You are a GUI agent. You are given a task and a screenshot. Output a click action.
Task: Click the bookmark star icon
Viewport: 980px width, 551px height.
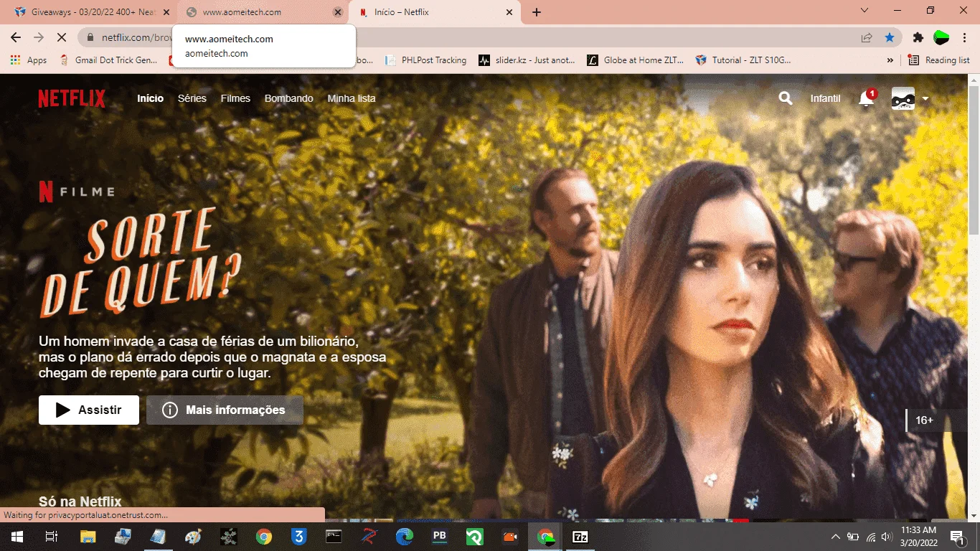[x=890, y=37]
